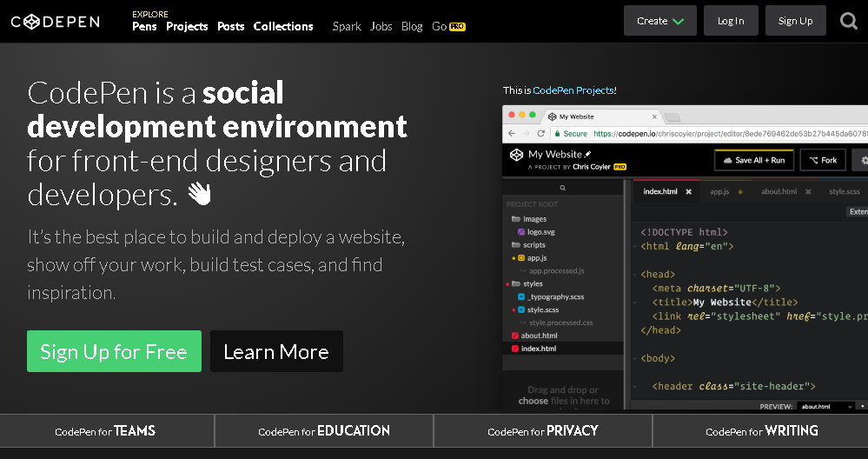Close the My Website browser tab
This screenshot has width=868, height=459.
[x=654, y=116]
